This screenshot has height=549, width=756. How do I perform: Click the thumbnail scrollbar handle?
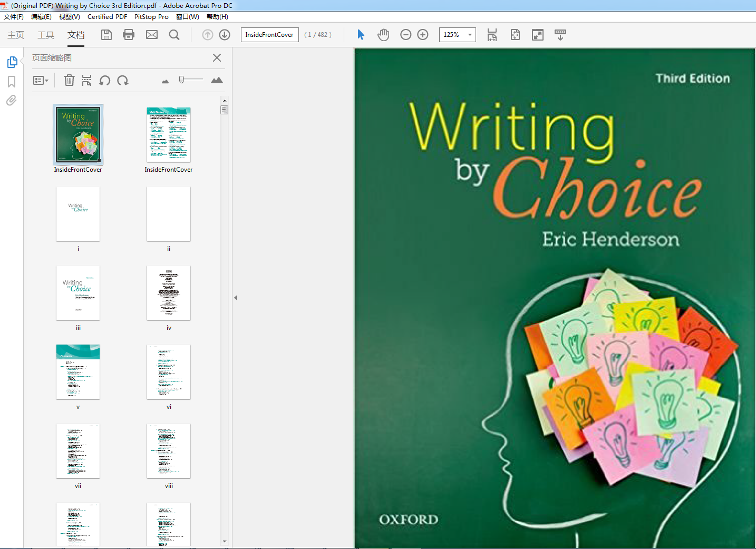coord(225,110)
